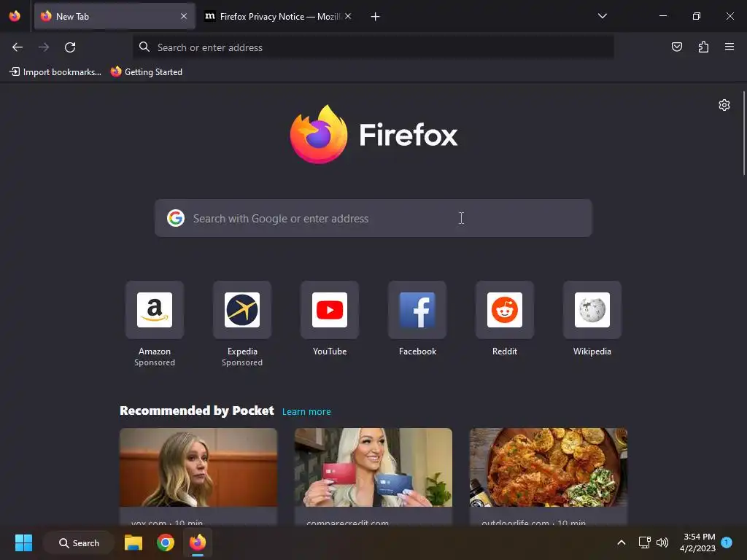747x560 pixels.
Task: Open the volume tray icon
Action: (662, 542)
